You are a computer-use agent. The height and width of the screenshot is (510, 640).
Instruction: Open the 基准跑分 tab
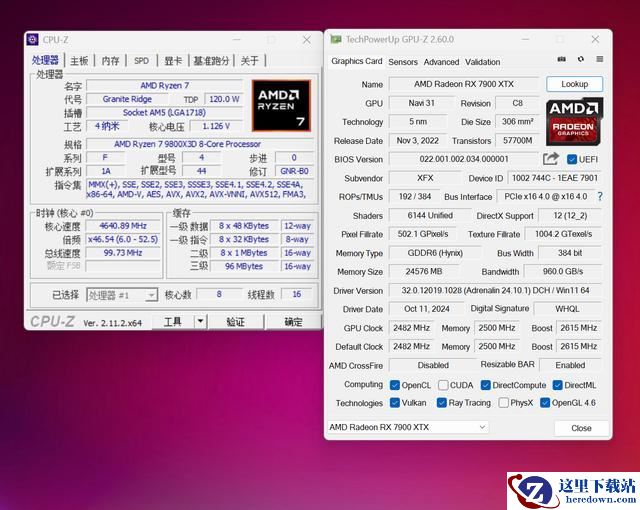tap(211, 61)
